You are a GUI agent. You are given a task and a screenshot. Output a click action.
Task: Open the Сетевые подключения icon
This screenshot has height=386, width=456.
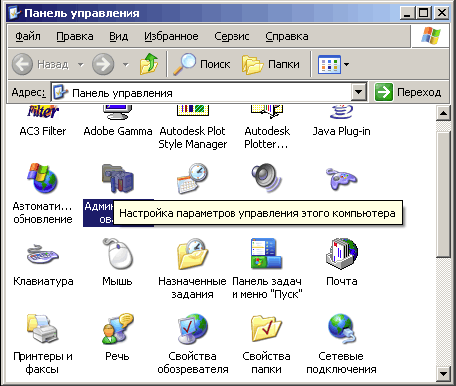(341, 329)
